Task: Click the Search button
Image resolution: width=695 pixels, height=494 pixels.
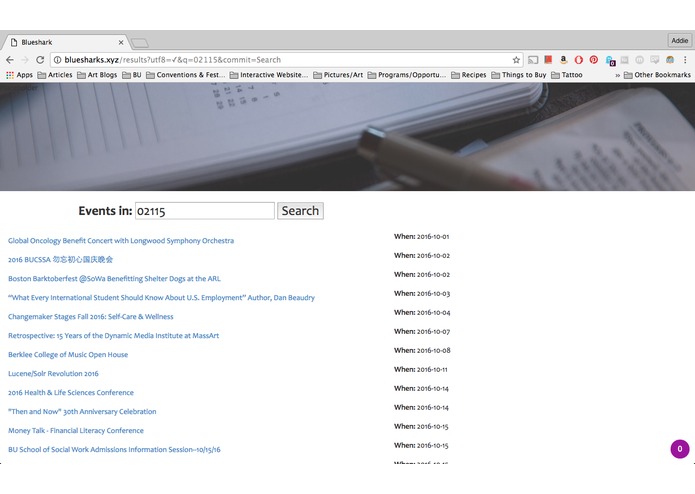Action: click(301, 211)
